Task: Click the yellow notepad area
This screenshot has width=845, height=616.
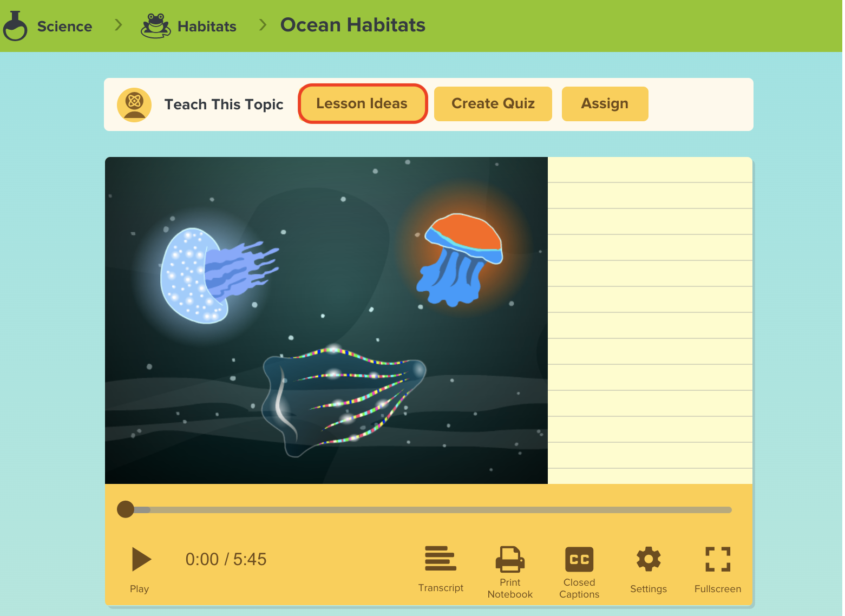Action: pyautogui.click(x=650, y=319)
